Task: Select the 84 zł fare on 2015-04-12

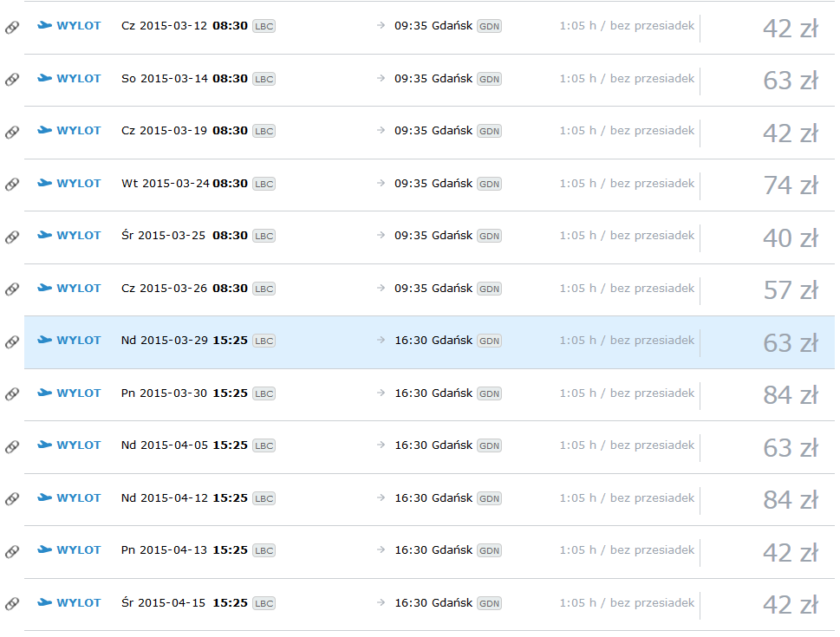Action: coord(791,500)
